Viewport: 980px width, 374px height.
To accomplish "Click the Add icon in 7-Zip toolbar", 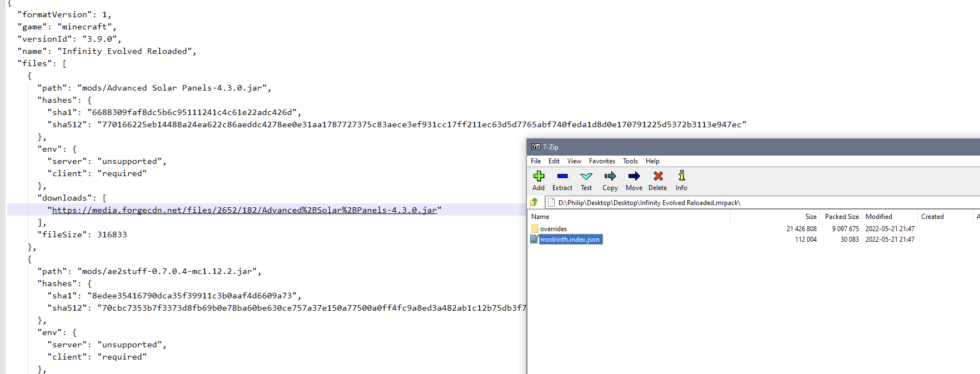I will [539, 176].
